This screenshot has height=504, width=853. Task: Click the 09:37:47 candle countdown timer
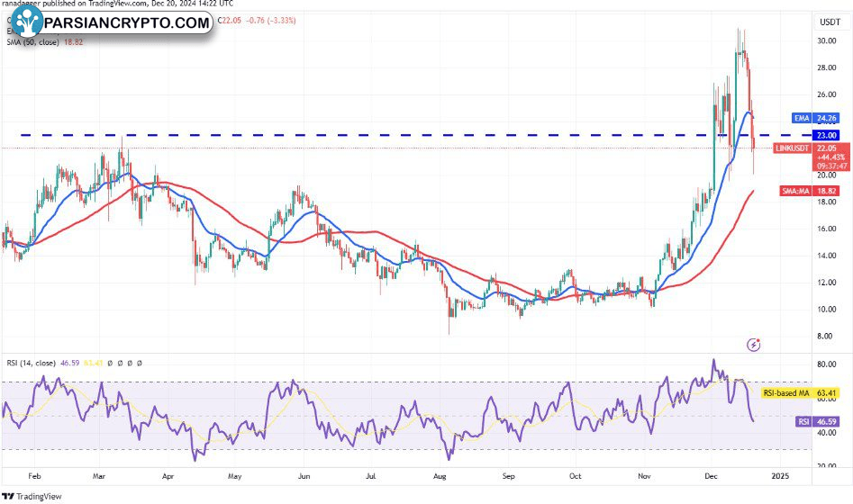832,166
